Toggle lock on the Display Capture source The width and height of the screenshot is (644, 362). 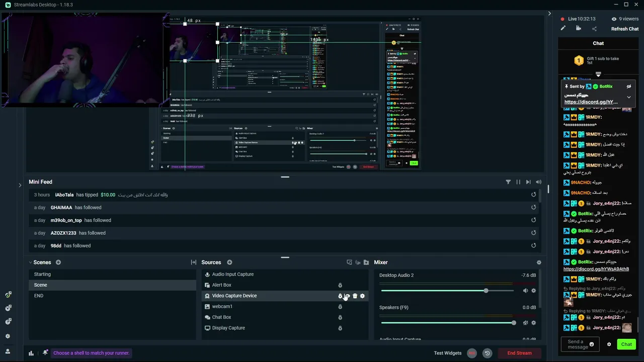click(340, 328)
